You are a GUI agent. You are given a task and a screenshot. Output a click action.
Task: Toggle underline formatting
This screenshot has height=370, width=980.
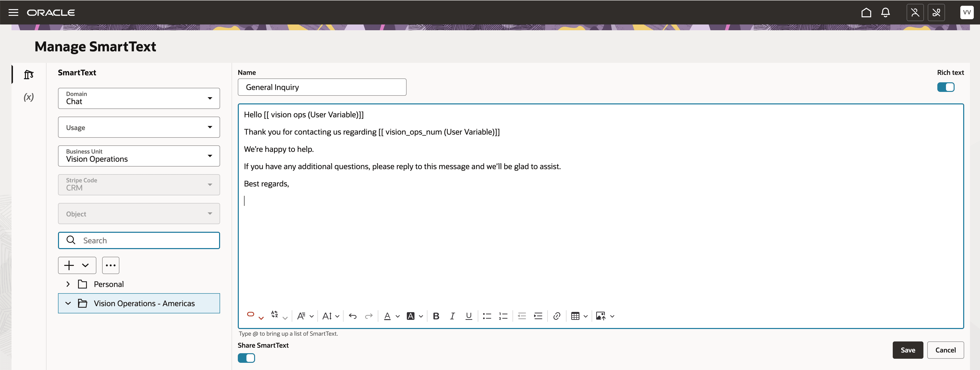pos(469,316)
